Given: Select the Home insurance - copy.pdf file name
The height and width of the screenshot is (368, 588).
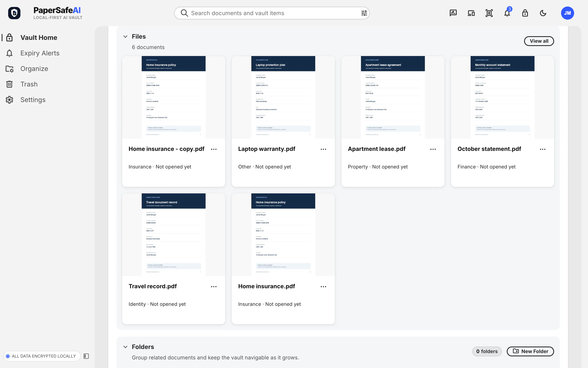Looking at the screenshot, I should [166, 149].
